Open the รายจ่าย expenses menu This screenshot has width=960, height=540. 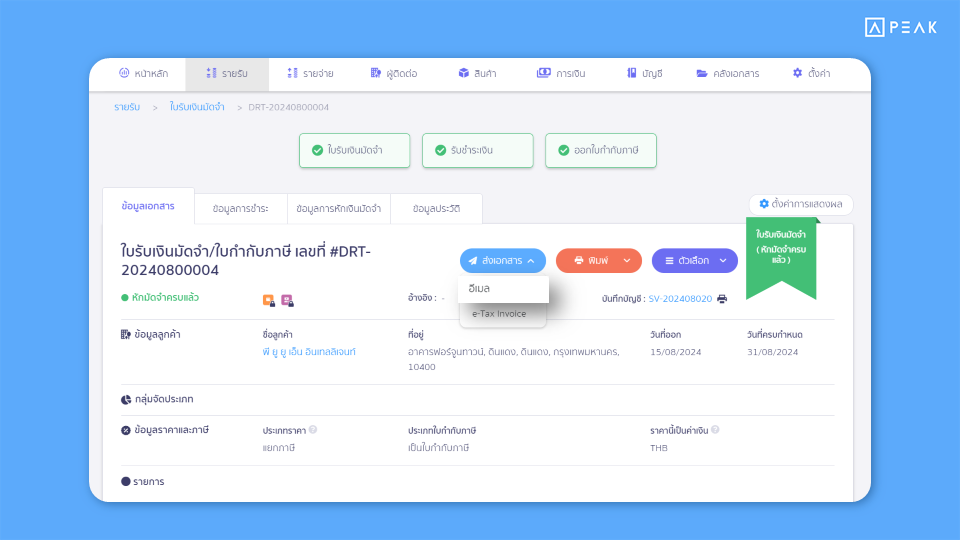pos(310,74)
